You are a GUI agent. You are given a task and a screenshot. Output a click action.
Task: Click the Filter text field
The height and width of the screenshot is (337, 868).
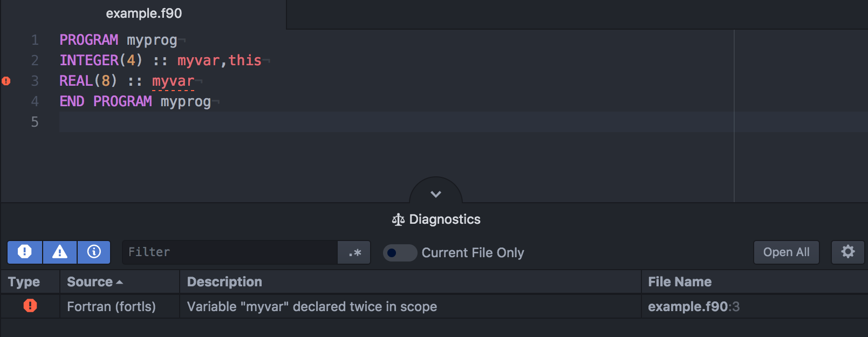tap(230, 252)
